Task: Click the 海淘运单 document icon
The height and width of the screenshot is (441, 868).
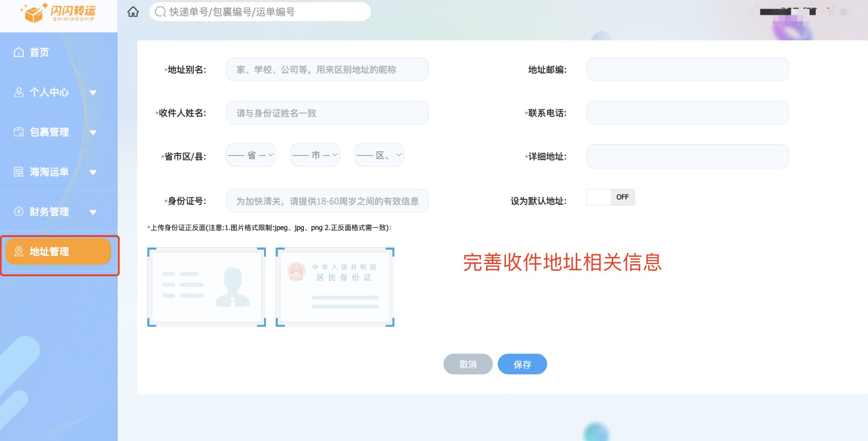Action: pyautogui.click(x=18, y=172)
